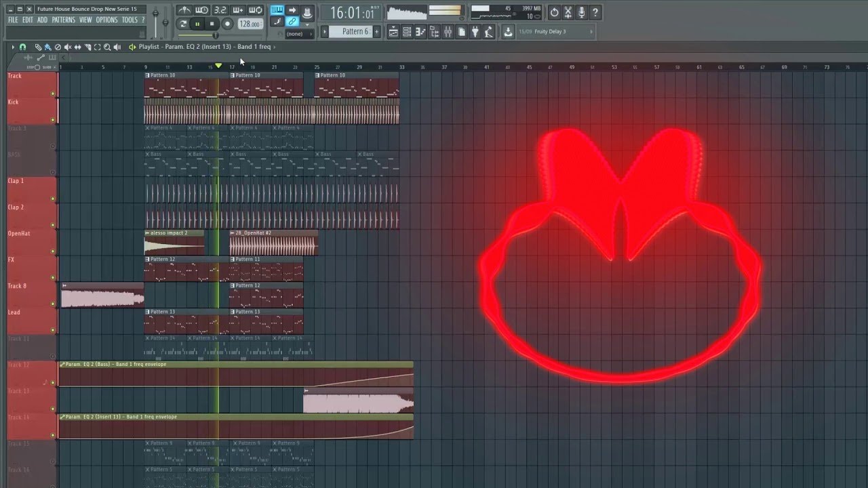Image resolution: width=868 pixels, height=488 pixels.
Task: Select the Slip tool in Playlist
Action: point(77,47)
